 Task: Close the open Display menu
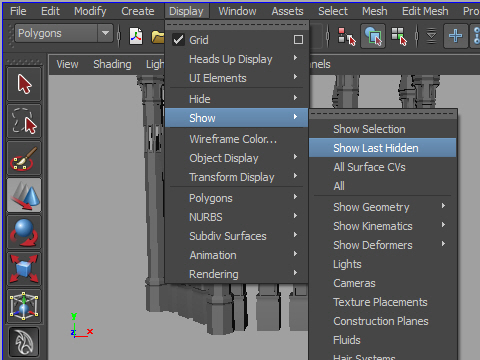[x=186, y=11]
